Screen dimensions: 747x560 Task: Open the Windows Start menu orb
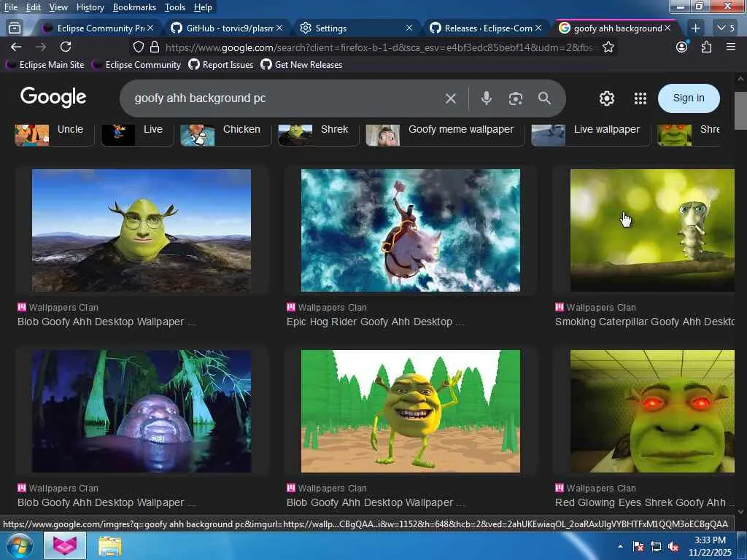[x=18, y=545]
